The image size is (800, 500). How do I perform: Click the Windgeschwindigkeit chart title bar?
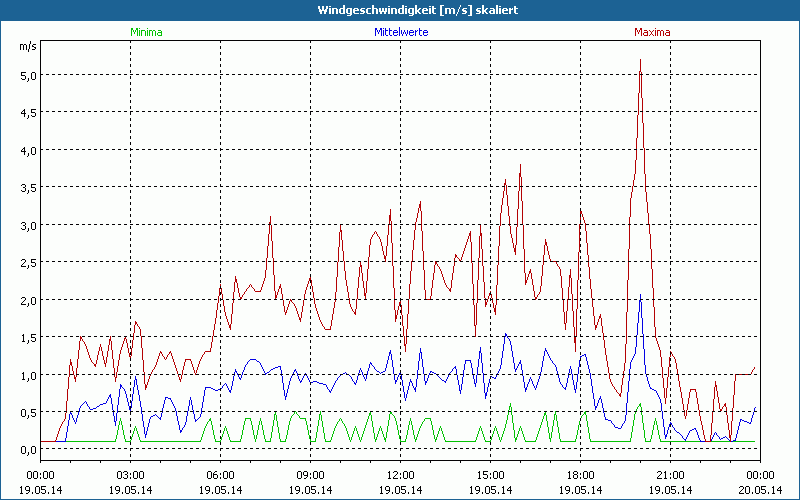[400, 10]
